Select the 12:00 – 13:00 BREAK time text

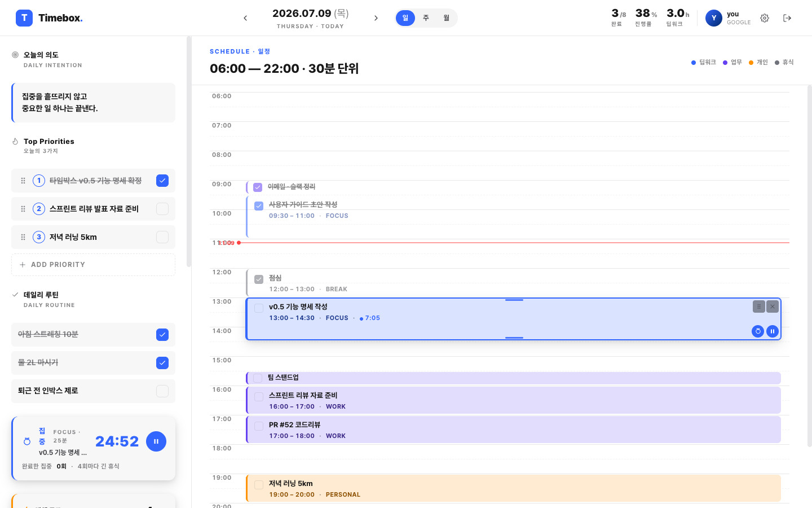pos(308,289)
